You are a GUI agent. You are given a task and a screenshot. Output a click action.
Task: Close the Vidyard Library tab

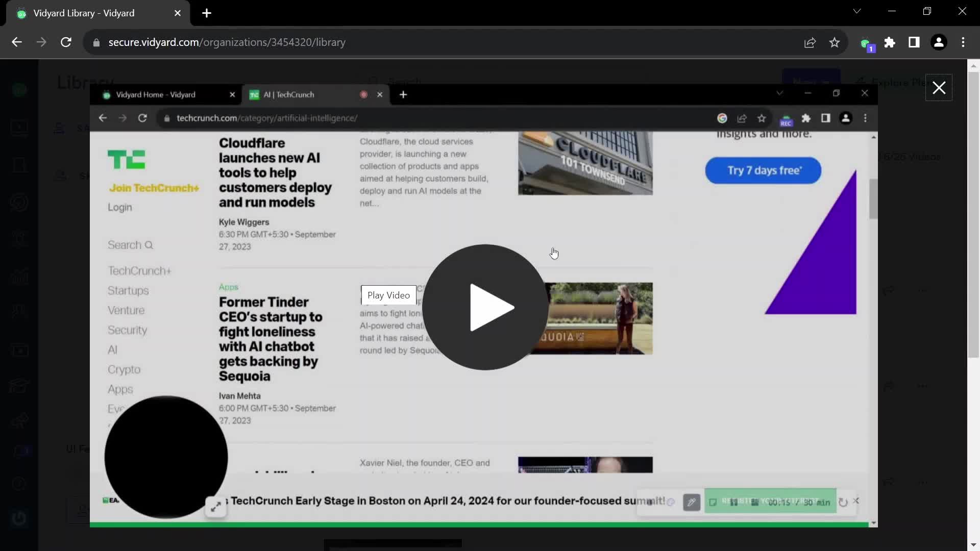[178, 13]
